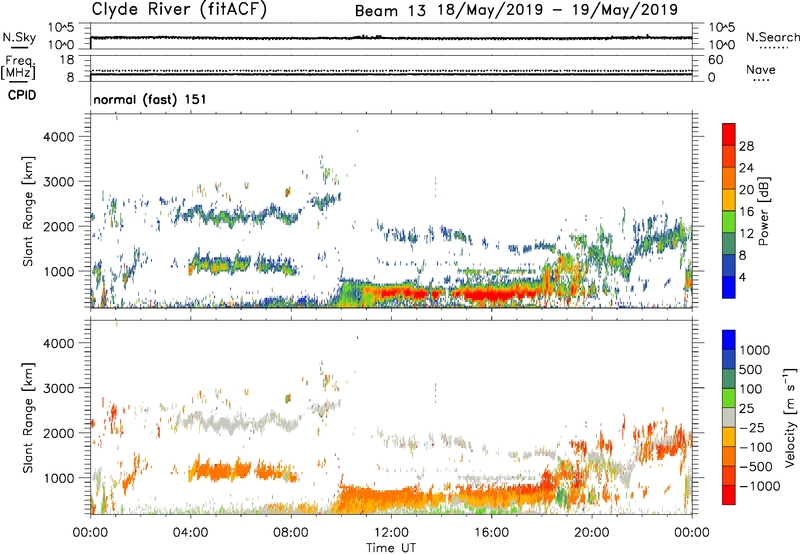Click the rightmost "00:00" time tick label
This screenshot has width=800, height=554.
692,533
